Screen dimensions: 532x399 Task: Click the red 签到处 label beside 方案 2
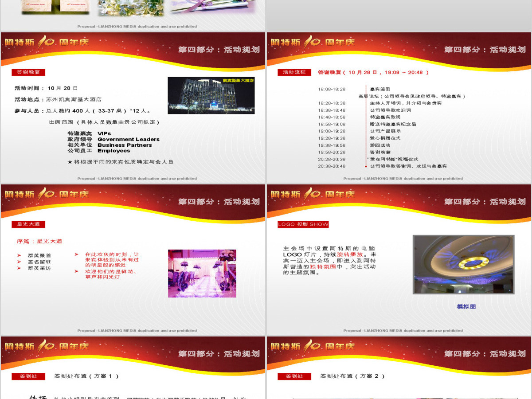pos(294,376)
